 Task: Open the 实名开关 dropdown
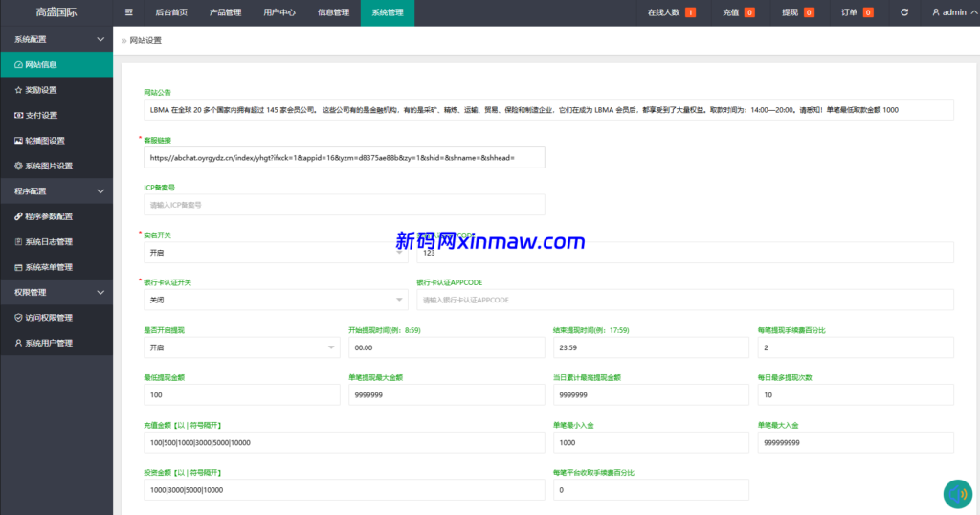[x=276, y=253]
